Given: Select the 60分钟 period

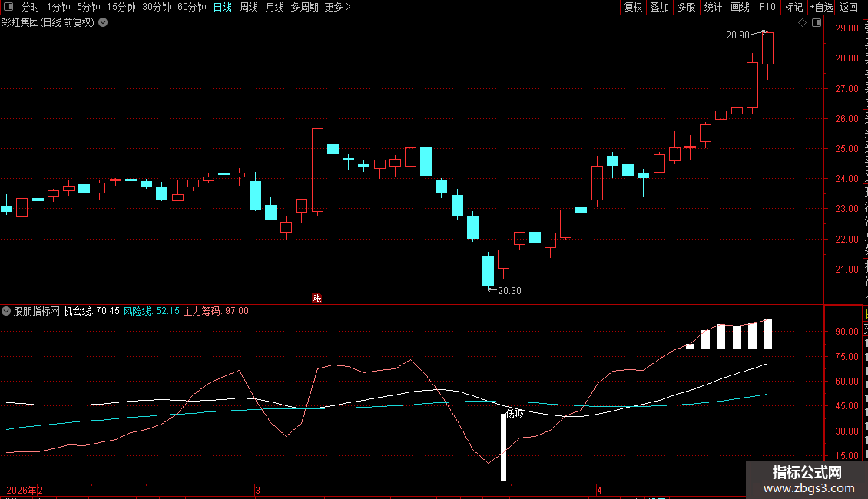Looking at the screenshot, I should point(192,7).
